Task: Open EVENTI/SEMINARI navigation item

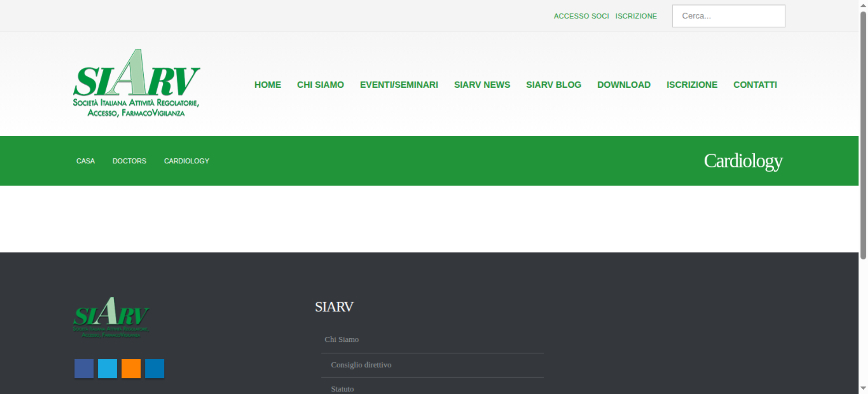Action: pos(399,85)
